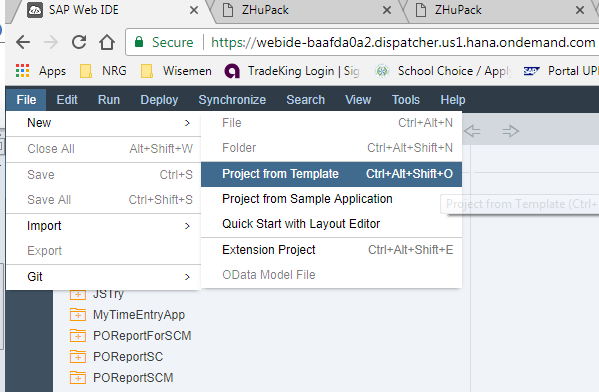Open the NRG bookmarks folder
The width and height of the screenshot is (599, 392).
[x=103, y=71]
